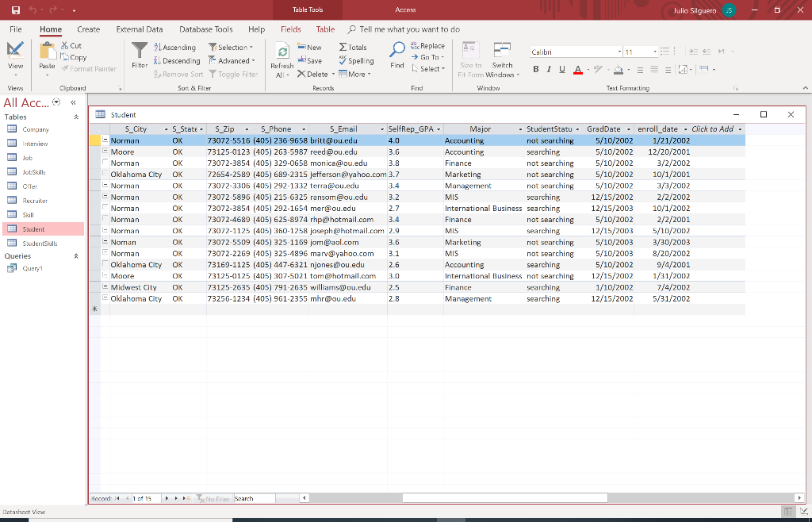Open the Find dialog
The width and height of the screenshot is (812, 522).
[x=396, y=56]
